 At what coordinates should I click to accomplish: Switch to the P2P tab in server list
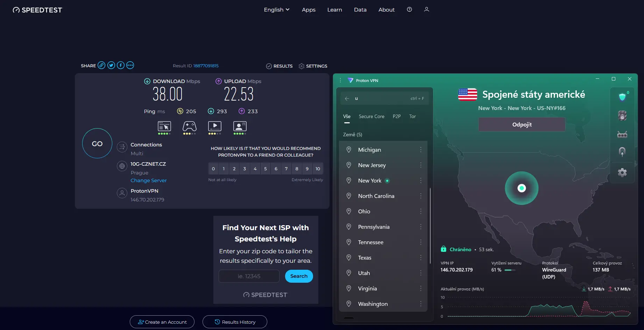pyautogui.click(x=397, y=116)
